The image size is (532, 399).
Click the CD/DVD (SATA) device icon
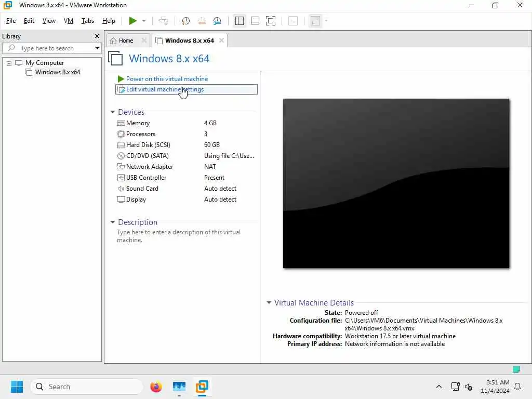121,156
